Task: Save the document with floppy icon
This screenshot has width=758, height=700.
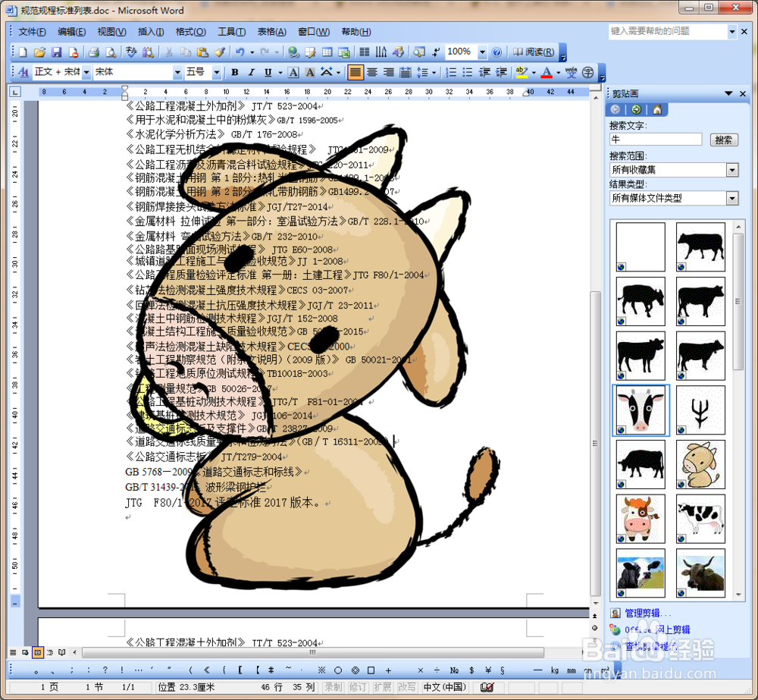Action: click(57, 52)
